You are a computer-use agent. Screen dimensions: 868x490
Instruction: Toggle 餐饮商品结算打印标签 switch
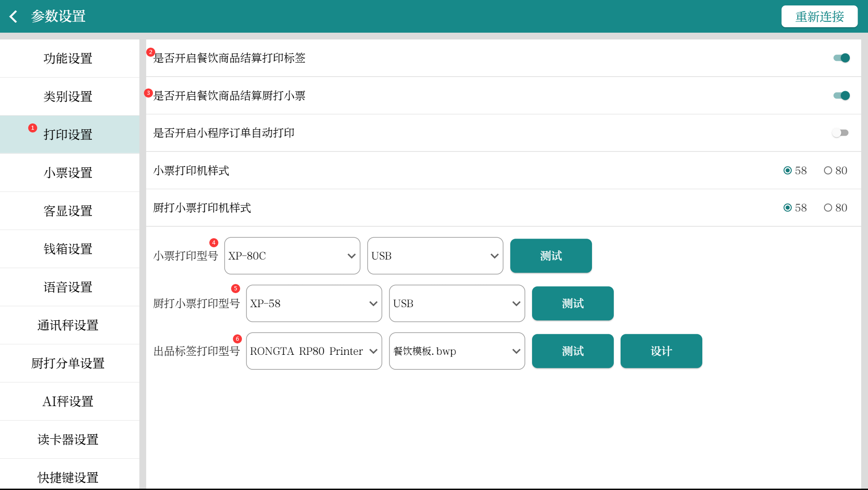tap(842, 58)
